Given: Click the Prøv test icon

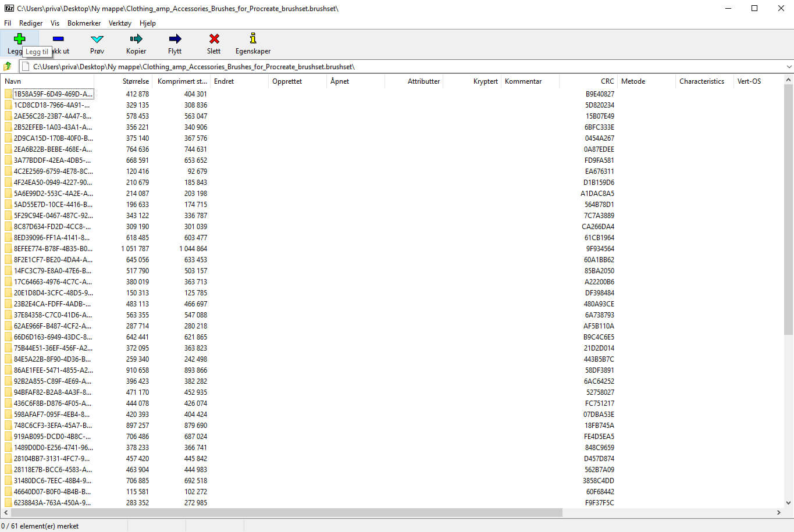Looking at the screenshot, I should tap(97, 39).
